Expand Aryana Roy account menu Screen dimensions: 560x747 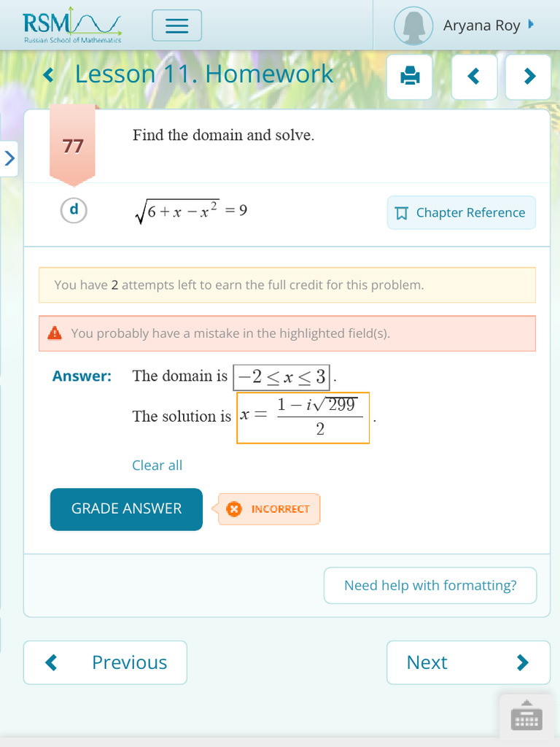point(531,24)
